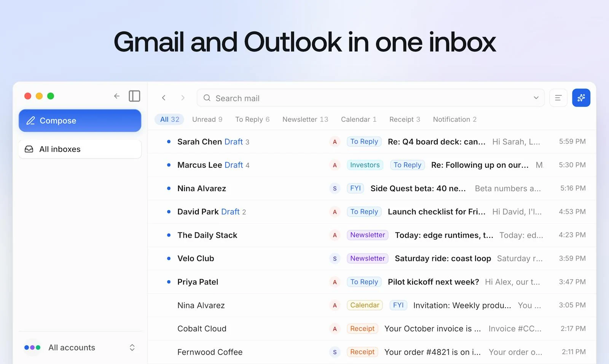
Task: Open the AI sparkle assistant button
Action: pyautogui.click(x=581, y=98)
